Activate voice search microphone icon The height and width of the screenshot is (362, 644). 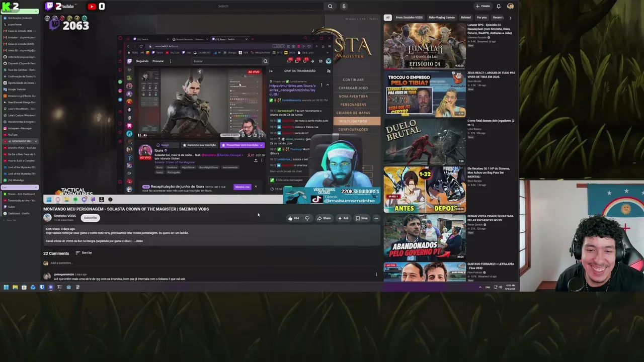344,6
